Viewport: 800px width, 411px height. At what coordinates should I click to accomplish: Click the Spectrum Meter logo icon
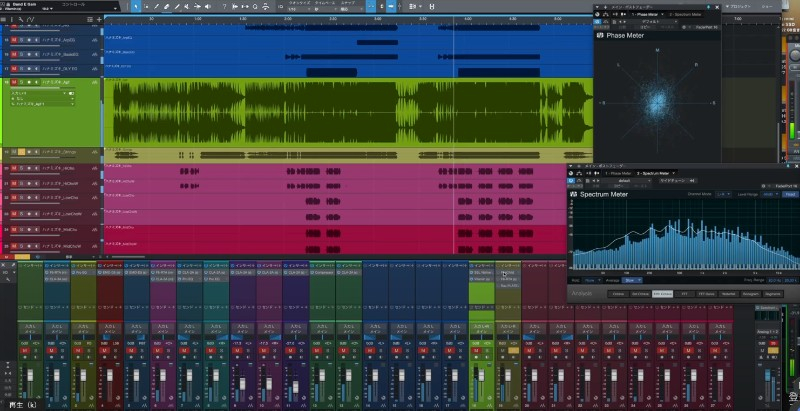click(574, 195)
